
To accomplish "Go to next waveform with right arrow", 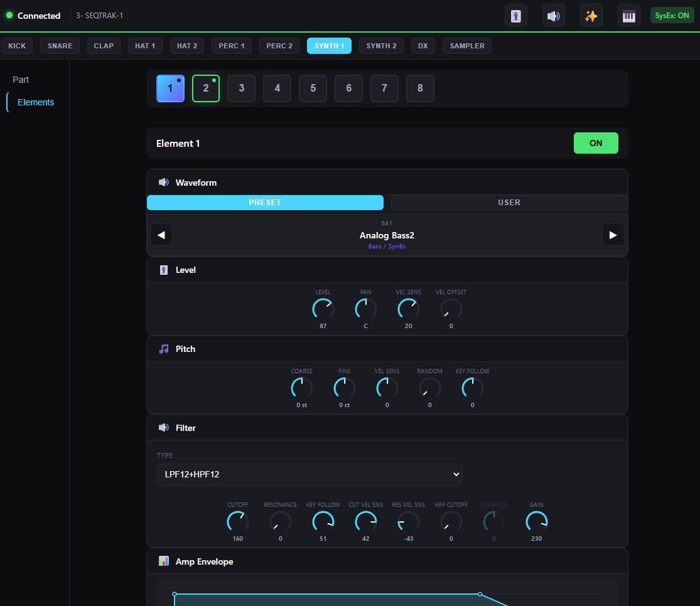I will [x=613, y=235].
